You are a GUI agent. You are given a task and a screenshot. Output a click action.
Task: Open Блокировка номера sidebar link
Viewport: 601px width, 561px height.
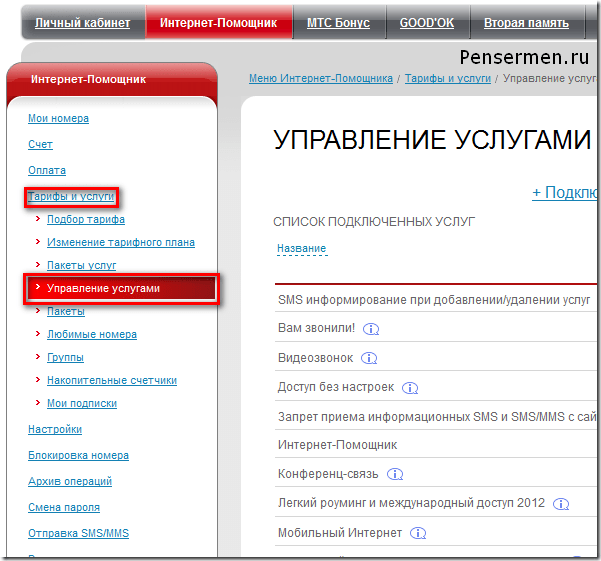78,455
